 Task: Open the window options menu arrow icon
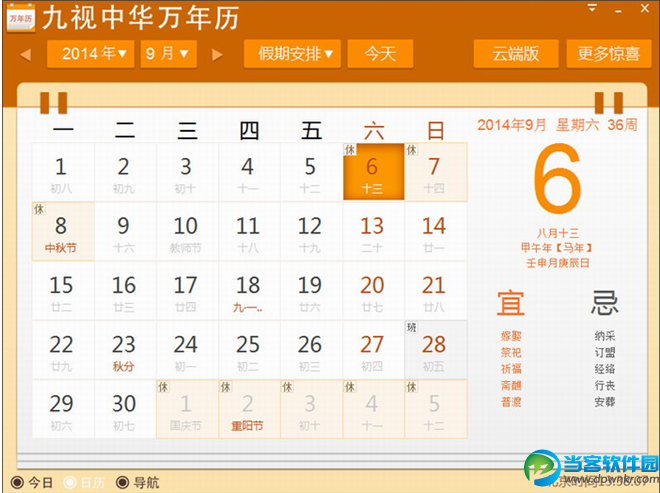tap(592, 8)
